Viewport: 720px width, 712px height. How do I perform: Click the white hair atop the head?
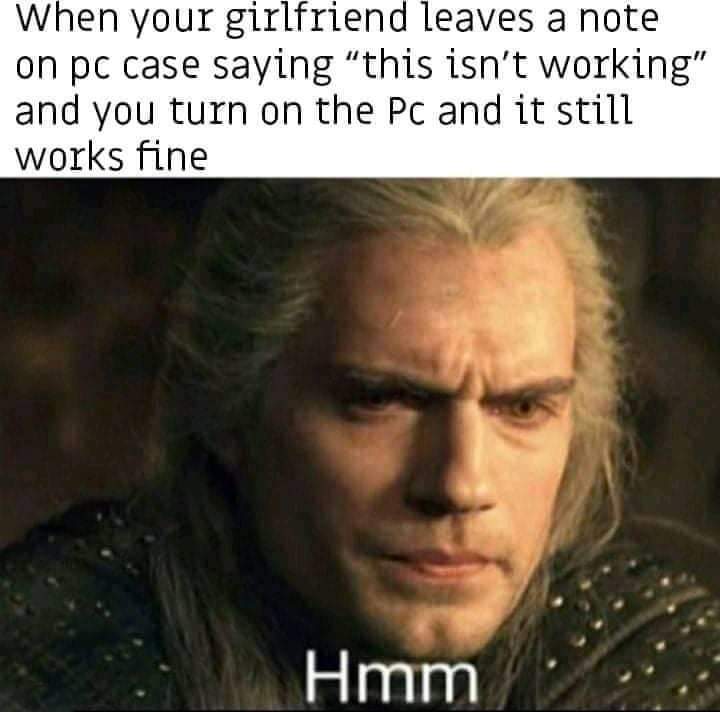404,216
